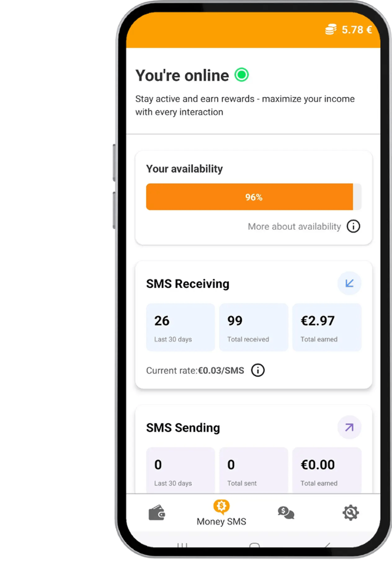Tap the coins balance icon in header
392x584 pixels.
click(x=331, y=30)
